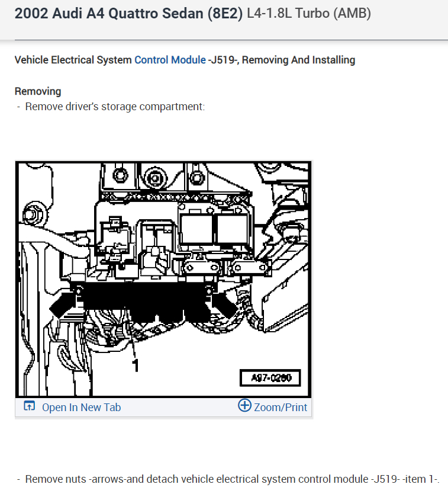The height and width of the screenshot is (497, 448).
Task: Click the engine text 'L4-1.8L Turbo (AMB)'
Action: [309, 13]
